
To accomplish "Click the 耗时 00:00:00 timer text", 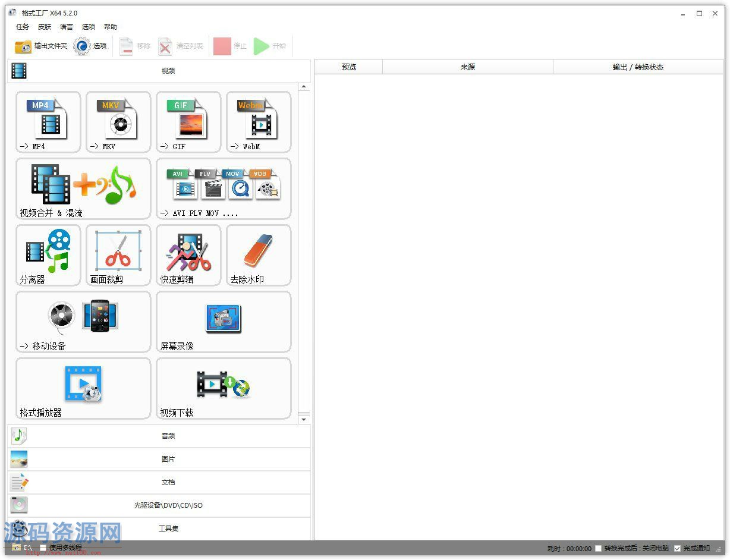I will (569, 549).
